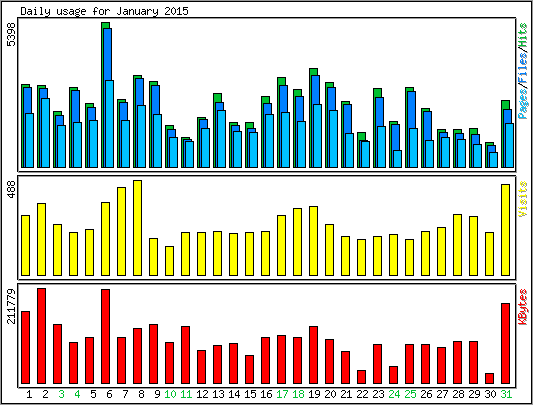The width and height of the screenshot is (533, 405).
Task: Click the yellow Visits bar for day 10
Action: pos(169,261)
